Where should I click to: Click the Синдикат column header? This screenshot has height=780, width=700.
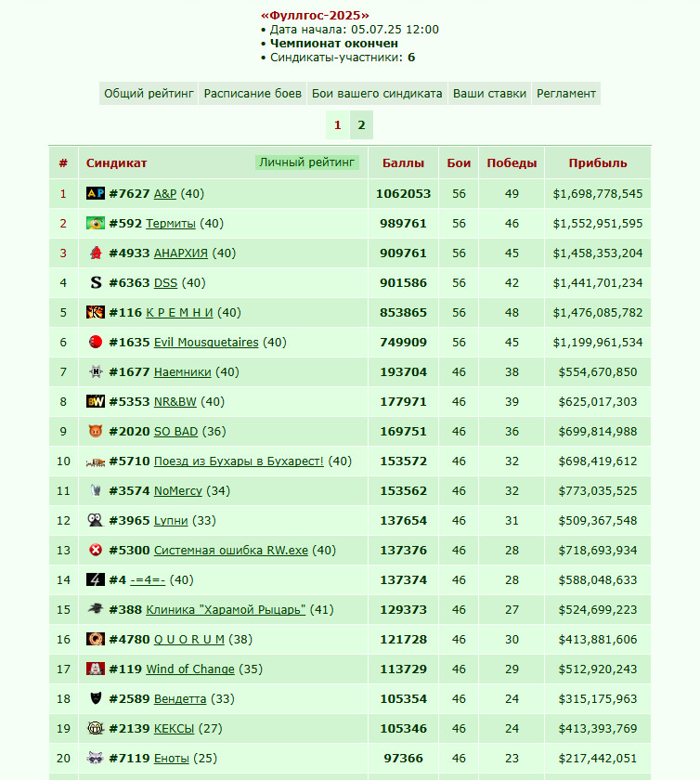point(116,163)
